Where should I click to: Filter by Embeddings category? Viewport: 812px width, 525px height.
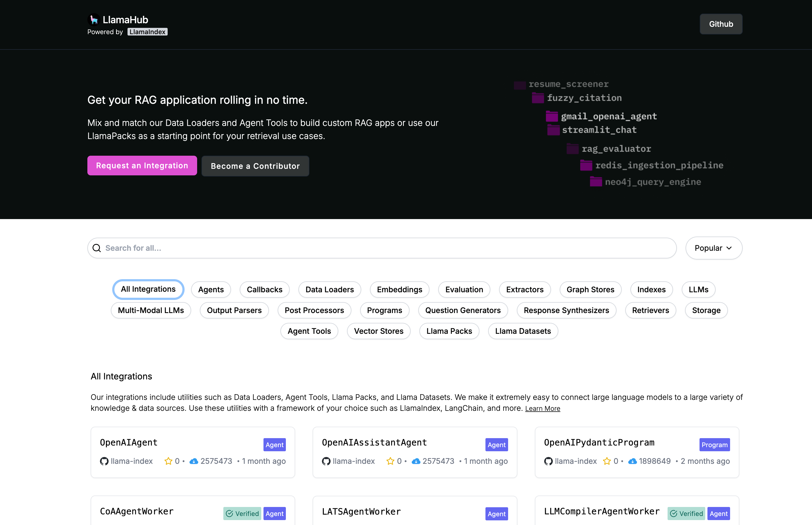(x=399, y=290)
